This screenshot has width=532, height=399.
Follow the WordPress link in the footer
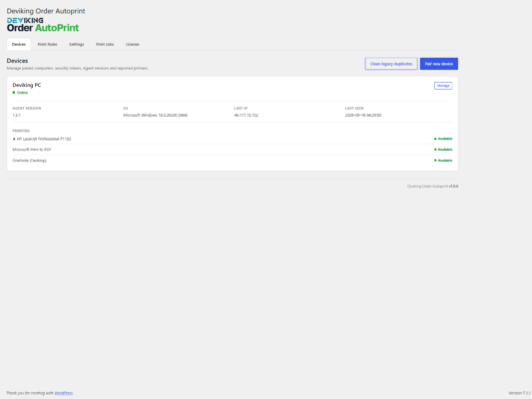[x=64, y=393]
